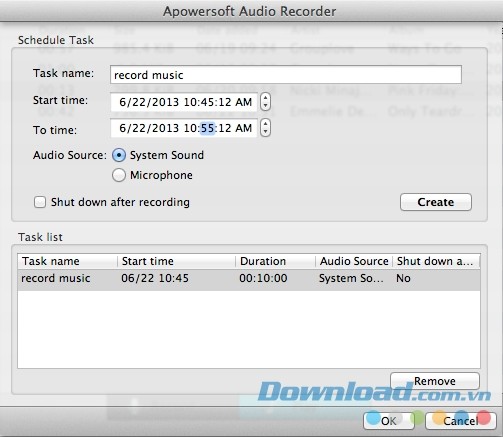
Task: Select System Sound audio source
Action: click(x=119, y=155)
